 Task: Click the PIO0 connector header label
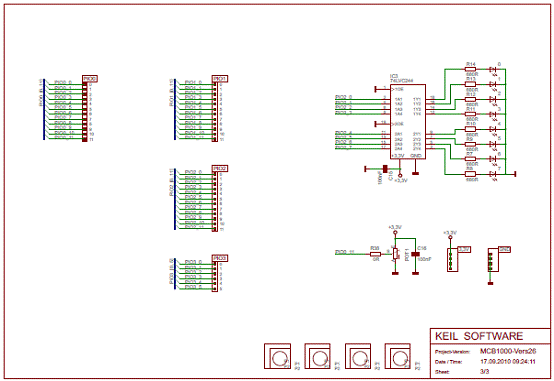coord(90,78)
